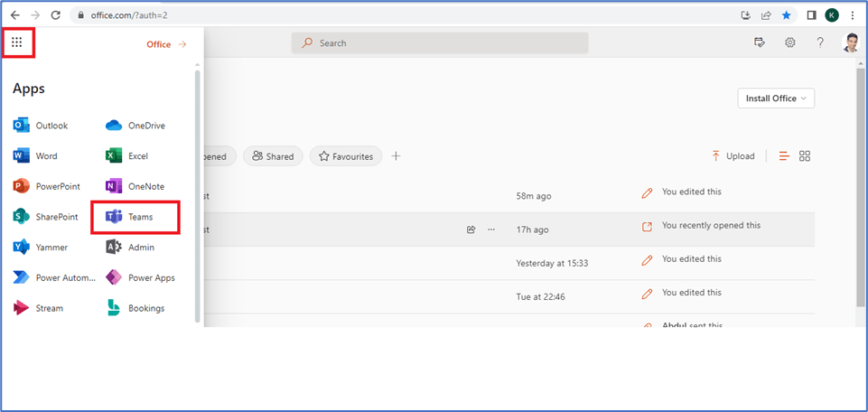Screen dimensions: 868x412
Task: Open the calendar-check header icon next to settings
Action: click(760, 42)
